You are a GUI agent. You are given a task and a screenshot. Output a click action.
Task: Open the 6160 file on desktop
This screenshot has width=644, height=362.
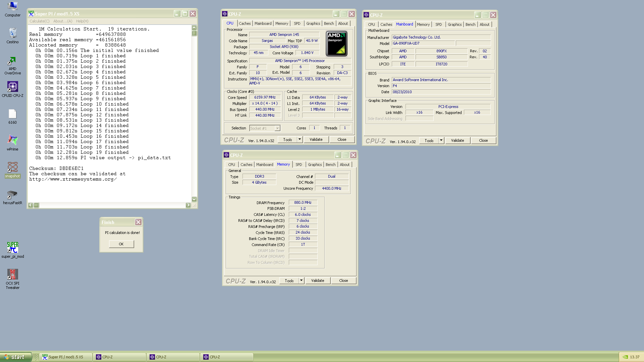[12, 116]
